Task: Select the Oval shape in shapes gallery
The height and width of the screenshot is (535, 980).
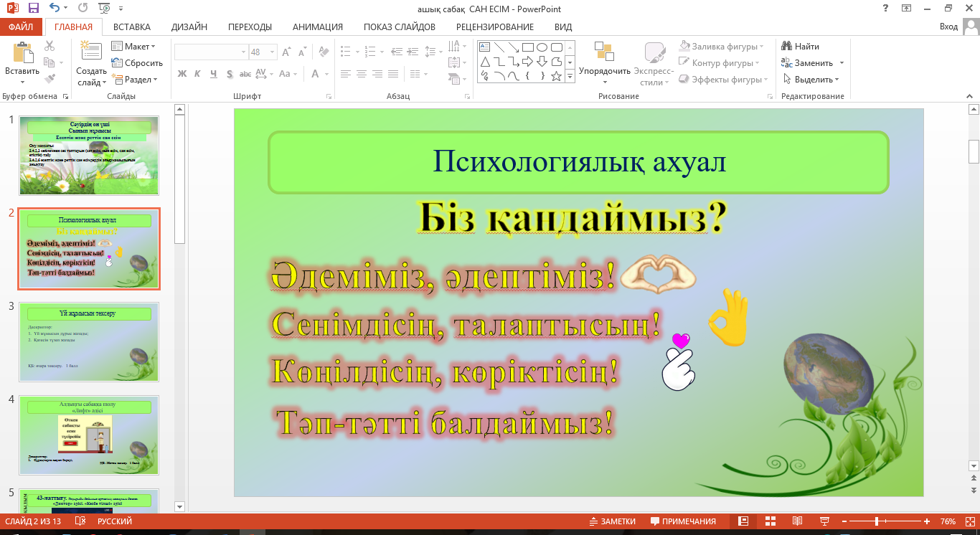Action: click(x=542, y=47)
